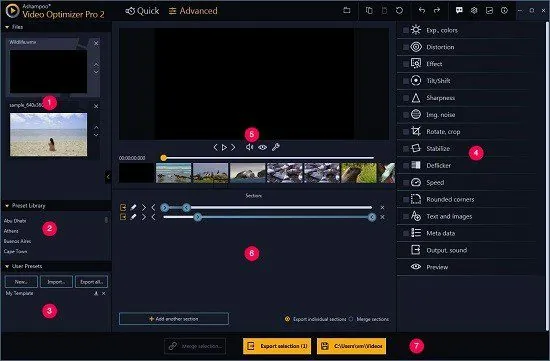Select the Athens preset
Image resolution: width=550 pixels, height=361 pixels.
coord(11,231)
